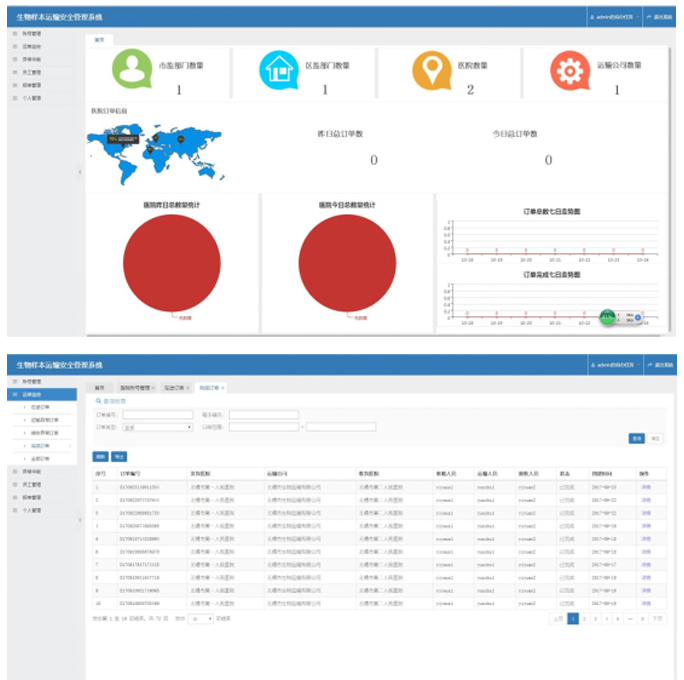
Task: Focus the 订单编号 input field
Action: click(157, 415)
